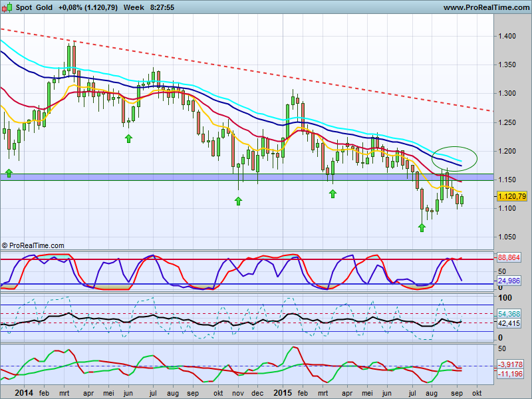Screen dimensions: 532x399
Task: Click the feb label following 2014
Action: (x=44, y=393)
